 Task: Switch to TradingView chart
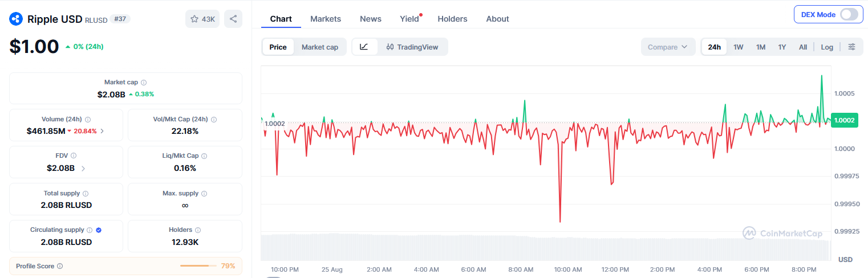[412, 47]
